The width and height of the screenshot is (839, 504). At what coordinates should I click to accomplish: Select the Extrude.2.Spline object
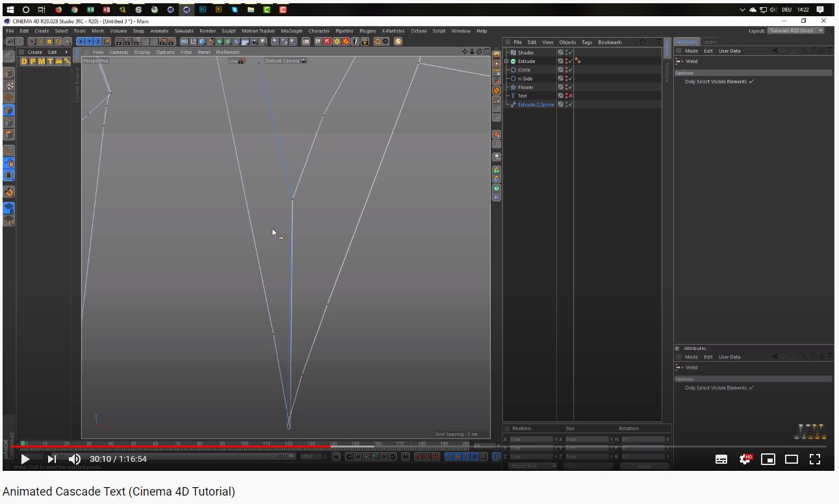point(536,105)
